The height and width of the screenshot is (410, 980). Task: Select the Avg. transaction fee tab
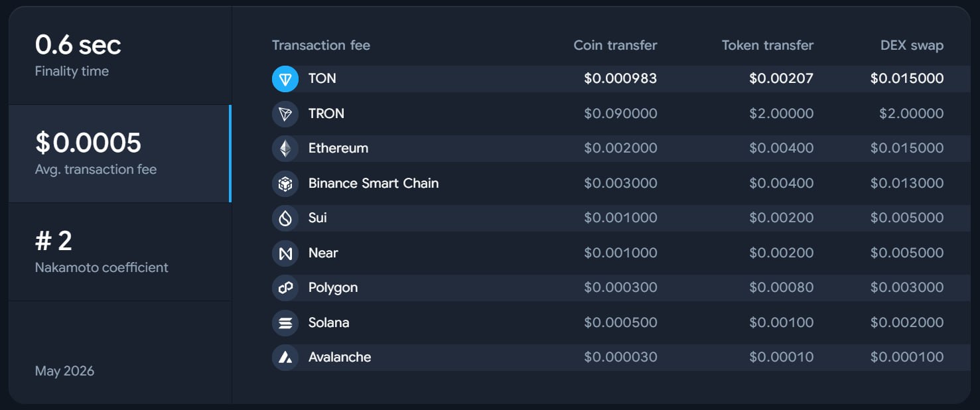tap(120, 154)
